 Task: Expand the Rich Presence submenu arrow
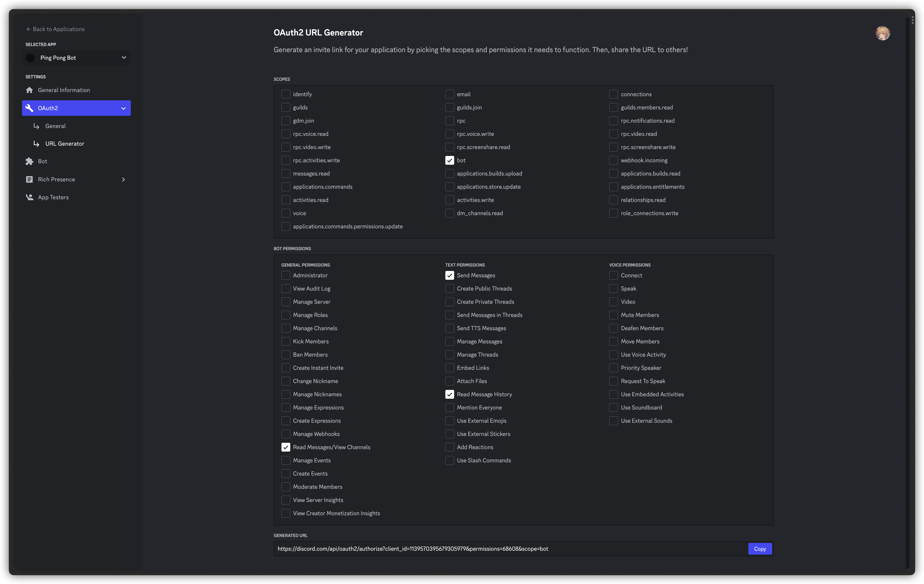123,179
